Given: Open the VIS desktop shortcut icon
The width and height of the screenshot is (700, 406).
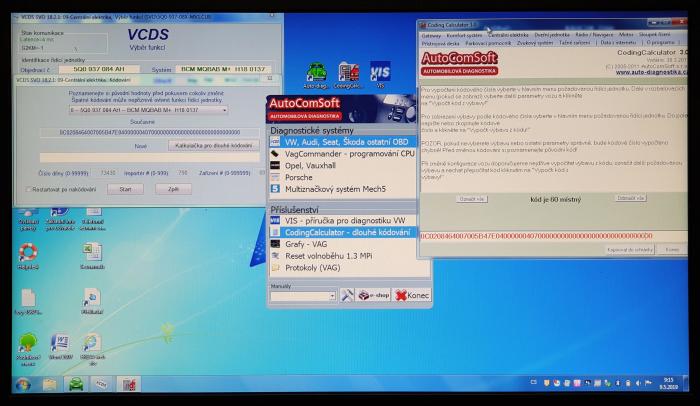Looking at the screenshot, I should pyautogui.click(x=380, y=74).
